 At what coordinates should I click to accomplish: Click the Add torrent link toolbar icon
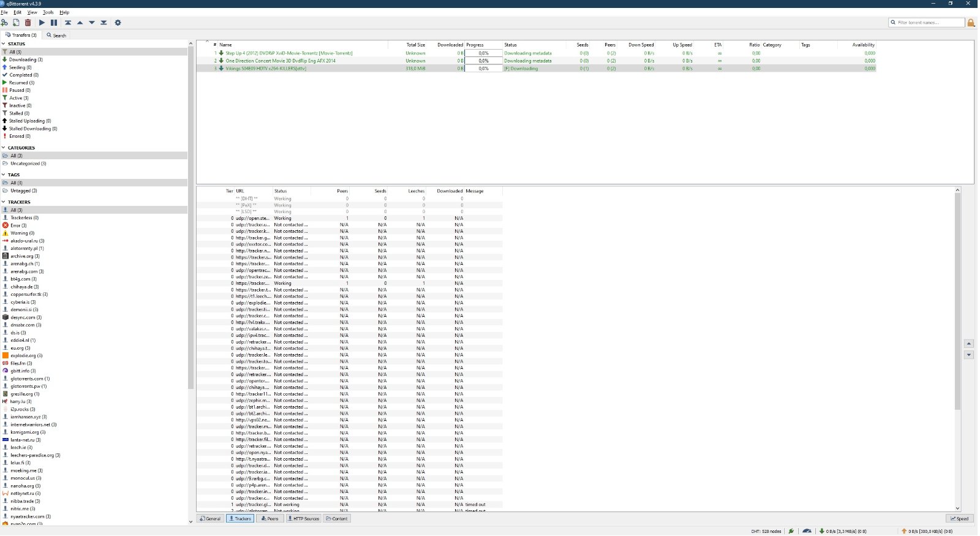click(x=4, y=23)
